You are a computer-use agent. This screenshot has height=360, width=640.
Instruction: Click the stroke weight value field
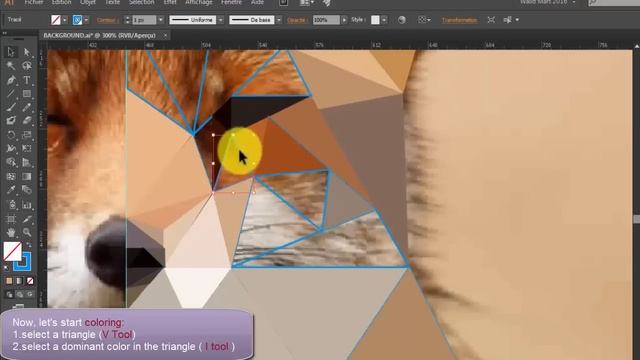144,20
